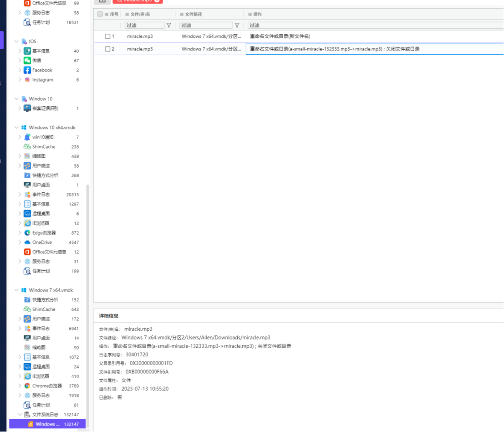Click the 基本信息 icon with count 40
The width and height of the screenshot is (504, 432).
click(x=27, y=51)
